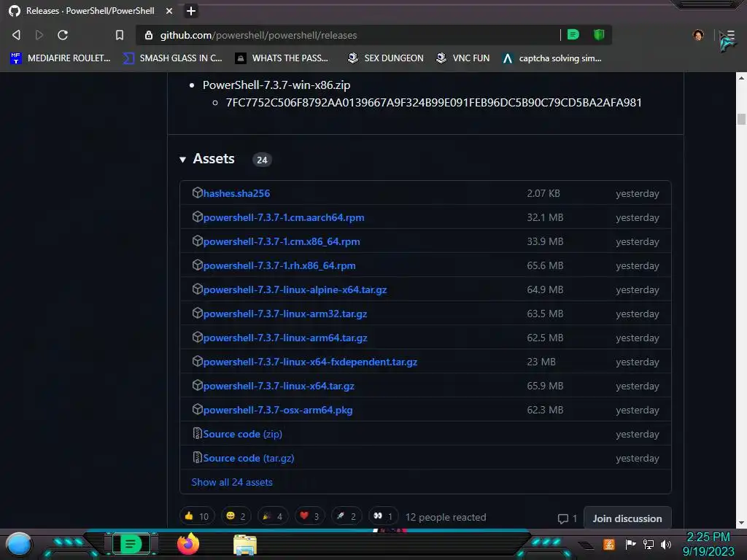This screenshot has width=747, height=560.
Task: Click 12 people reacted text
Action: [x=446, y=517]
